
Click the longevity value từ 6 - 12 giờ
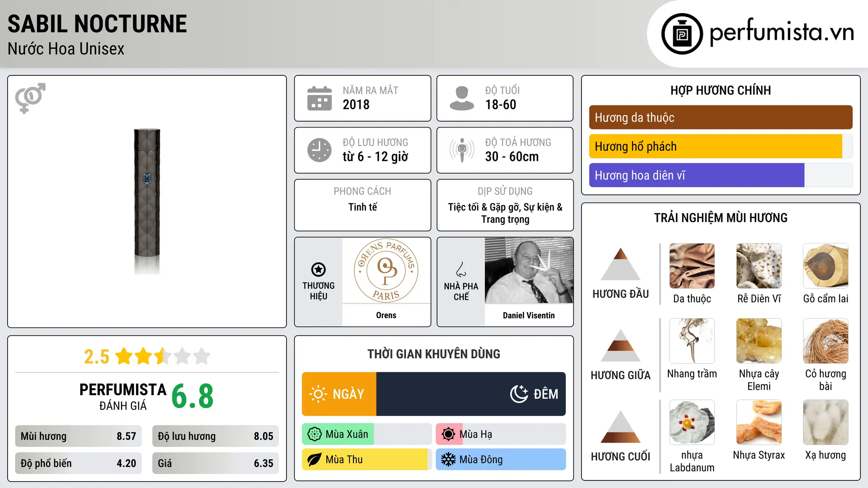click(x=376, y=157)
